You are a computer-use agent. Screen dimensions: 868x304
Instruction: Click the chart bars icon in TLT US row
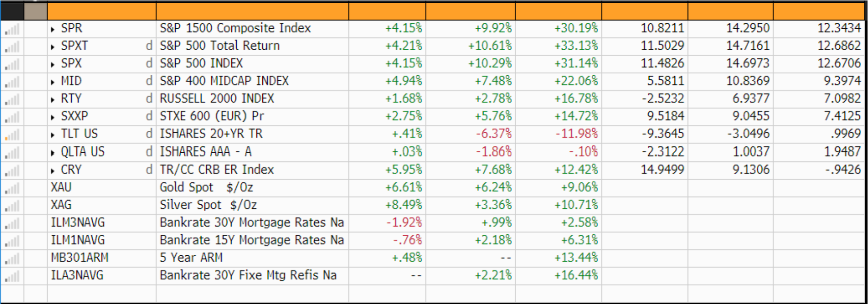point(13,135)
